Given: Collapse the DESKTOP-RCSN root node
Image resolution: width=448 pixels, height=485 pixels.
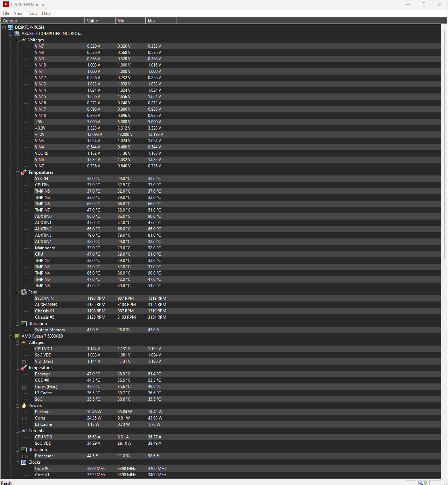Looking at the screenshot, I should tap(4, 28).
